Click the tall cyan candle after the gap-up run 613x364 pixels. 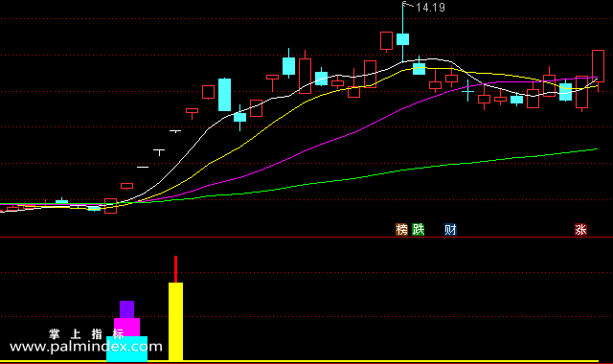[224, 95]
